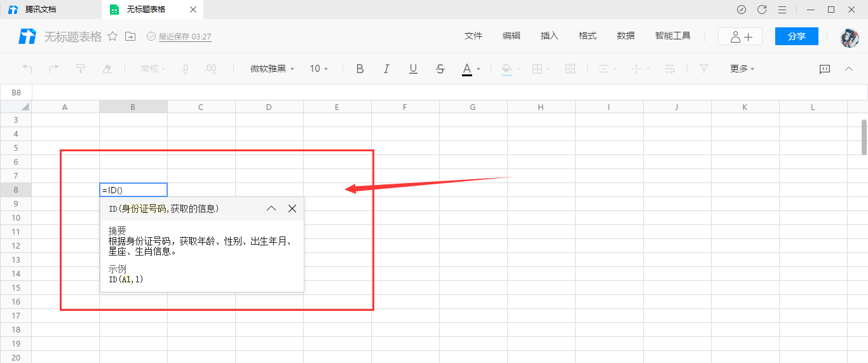Click the merge cells icon
The width and height of the screenshot is (868, 363).
570,69
